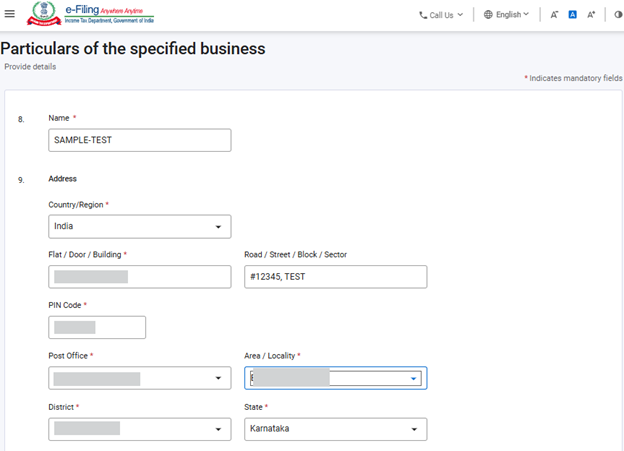Toggle the high contrast mode icon
The image size is (624, 451).
(617, 15)
